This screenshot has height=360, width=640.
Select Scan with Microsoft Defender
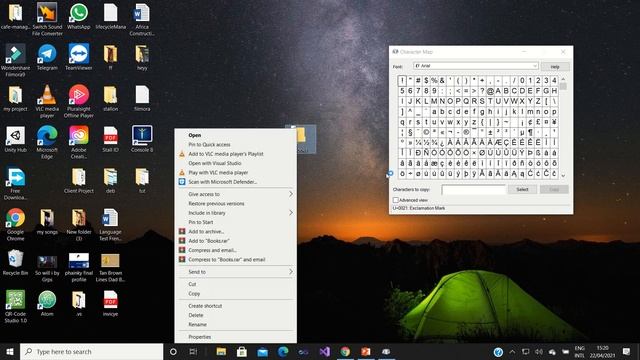click(x=236, y=182)
